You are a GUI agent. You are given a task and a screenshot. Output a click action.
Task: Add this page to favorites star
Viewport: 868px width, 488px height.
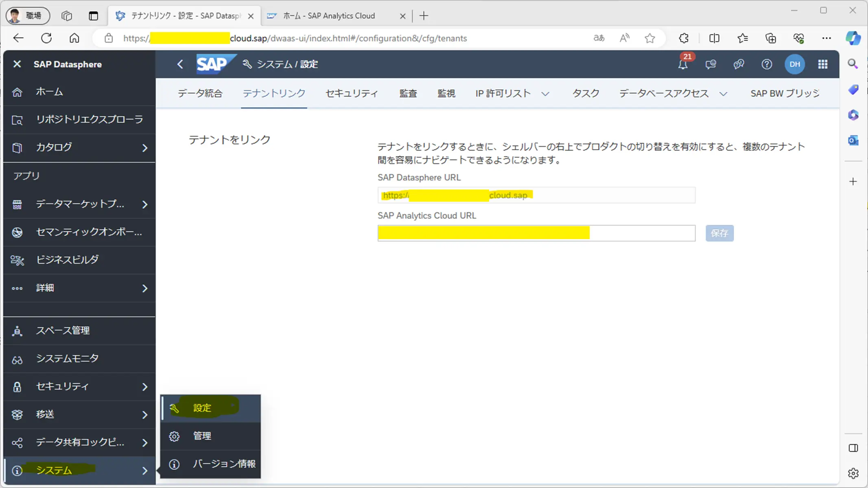[x=650, y=38]
